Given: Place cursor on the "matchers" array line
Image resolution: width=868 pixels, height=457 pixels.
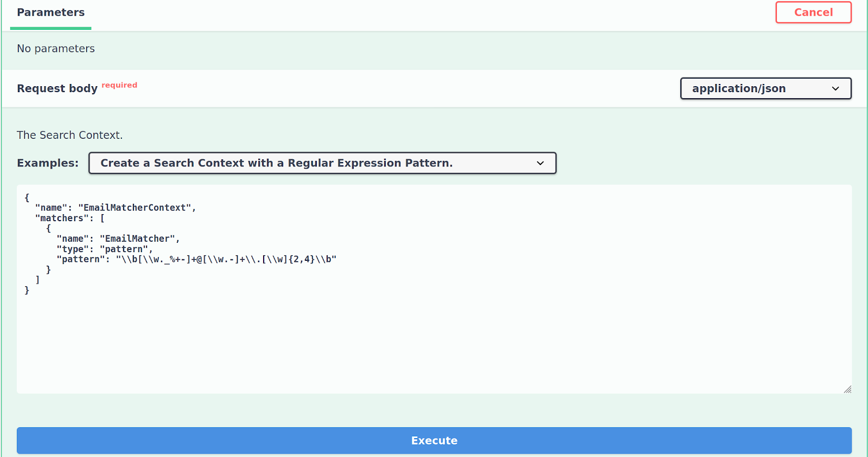Looking at the screenshot, I should click(70, 218).
